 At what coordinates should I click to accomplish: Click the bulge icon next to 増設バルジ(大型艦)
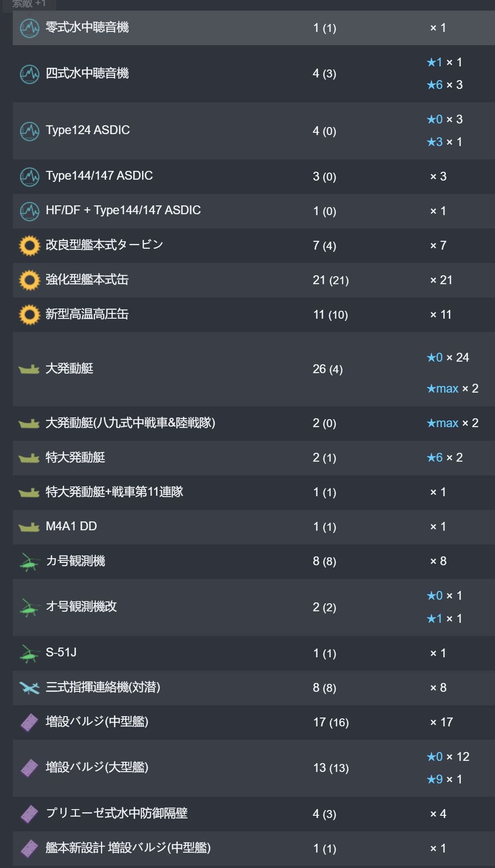30,768
